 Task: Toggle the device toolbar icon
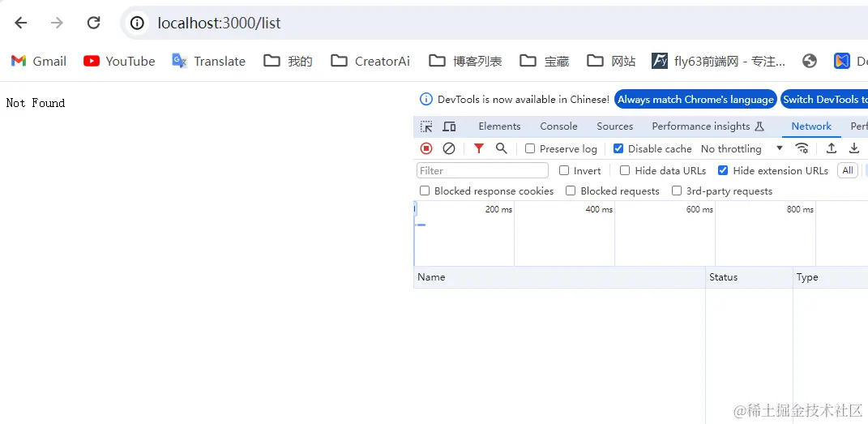coord(449,126)
